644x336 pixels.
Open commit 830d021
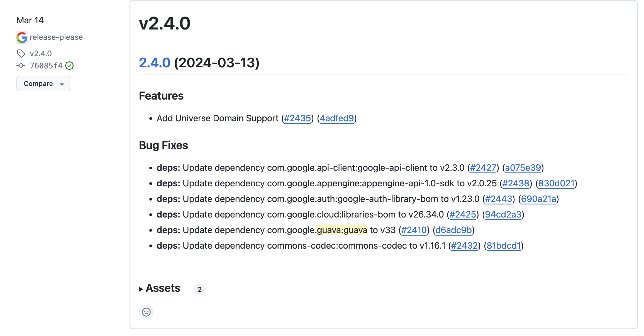[557, 183]
